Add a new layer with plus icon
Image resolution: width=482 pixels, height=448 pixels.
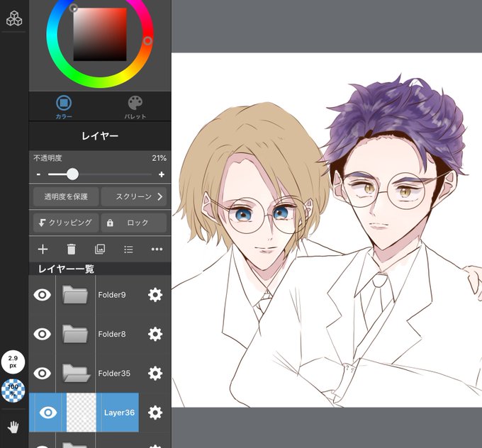point(43,249)
